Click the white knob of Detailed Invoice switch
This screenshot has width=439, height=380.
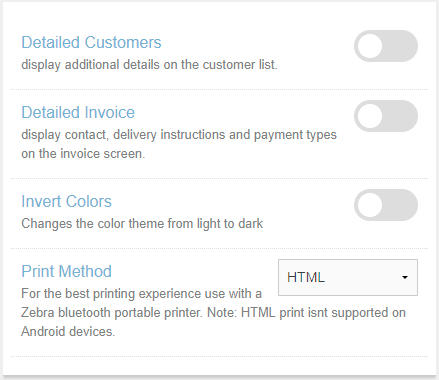tap(370, 116)
